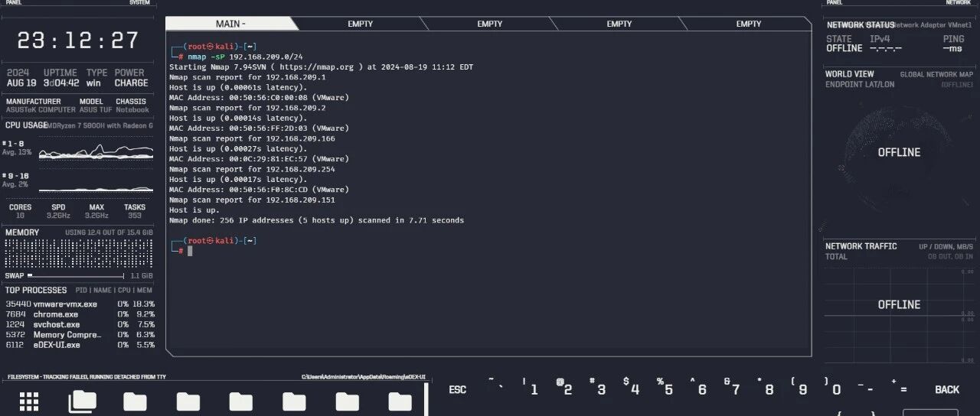980x416 pixels.
Task: Click the WORLD VIEW globe showing OFFLINE
Action: pos(899,152)
